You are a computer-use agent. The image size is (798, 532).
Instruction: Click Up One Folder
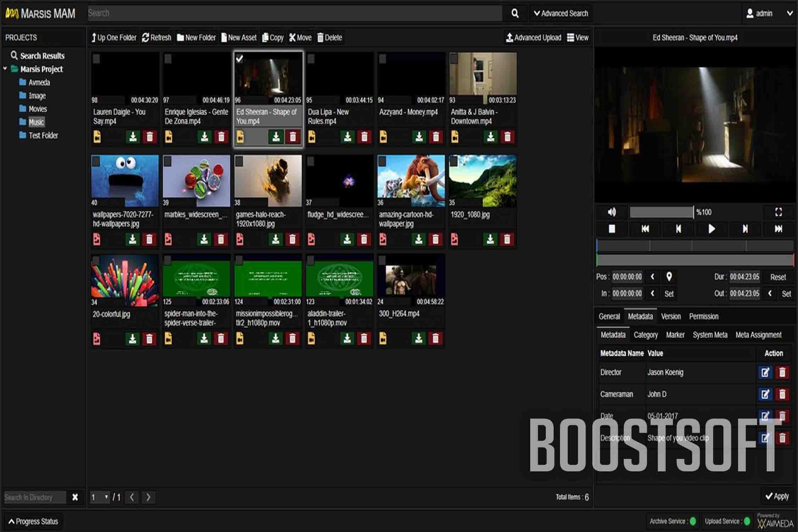[114, 38]
